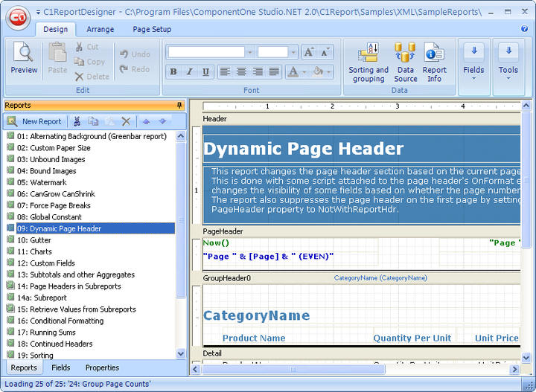
Task: Move the report up in the list
Action: click(x=147, y=121)
